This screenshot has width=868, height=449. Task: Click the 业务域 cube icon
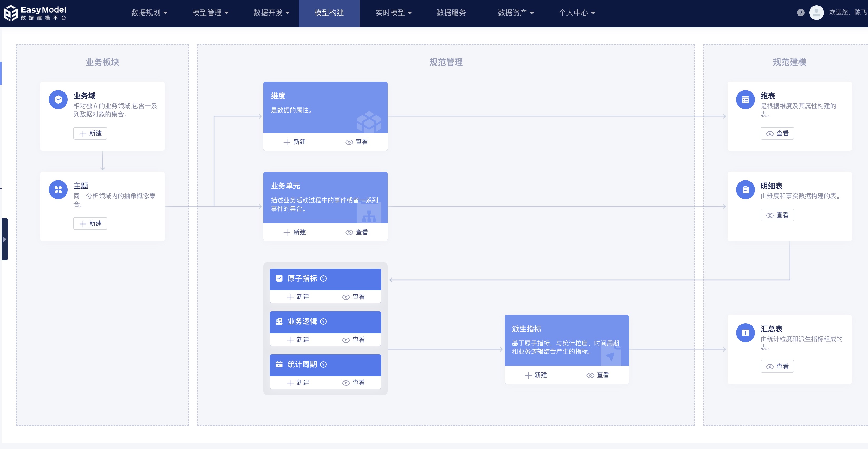pos(58,99)
